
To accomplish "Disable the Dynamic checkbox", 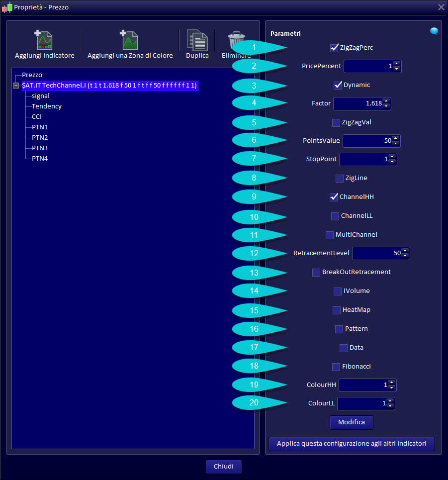I will 338,85.
